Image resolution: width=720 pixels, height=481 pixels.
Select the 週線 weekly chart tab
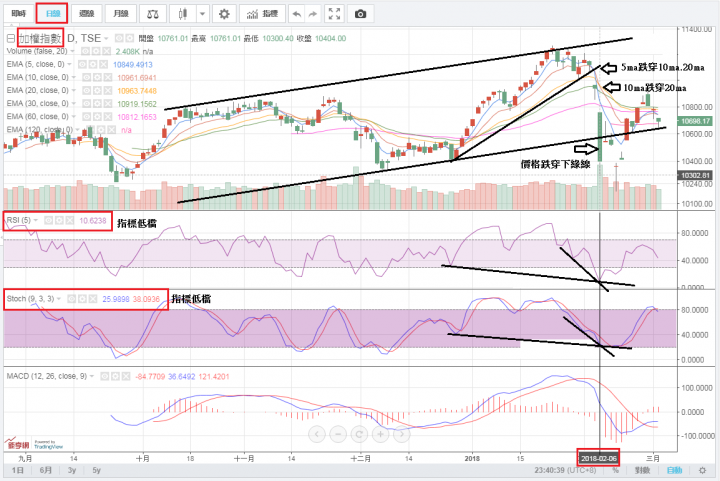pos(86,14)
